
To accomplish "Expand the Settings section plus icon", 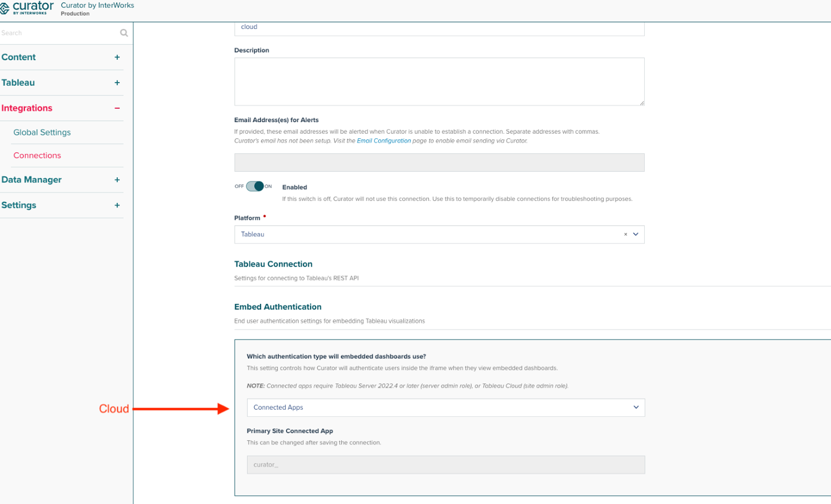I will (x=117, y=205).
